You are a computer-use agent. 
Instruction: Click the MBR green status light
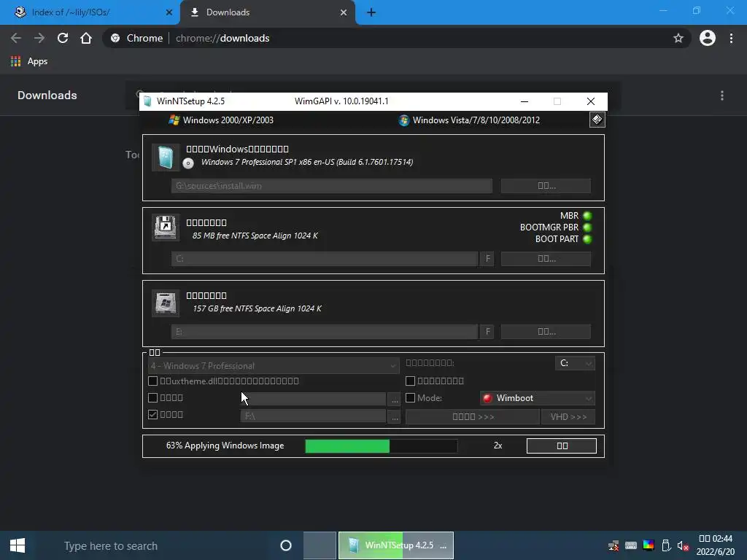coord(587,216)
